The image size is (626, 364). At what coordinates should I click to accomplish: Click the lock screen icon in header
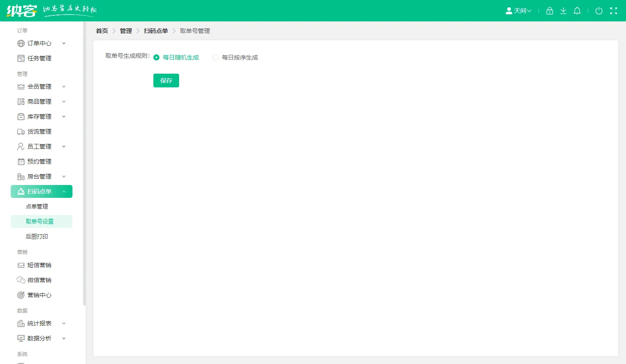pos(550,11)
